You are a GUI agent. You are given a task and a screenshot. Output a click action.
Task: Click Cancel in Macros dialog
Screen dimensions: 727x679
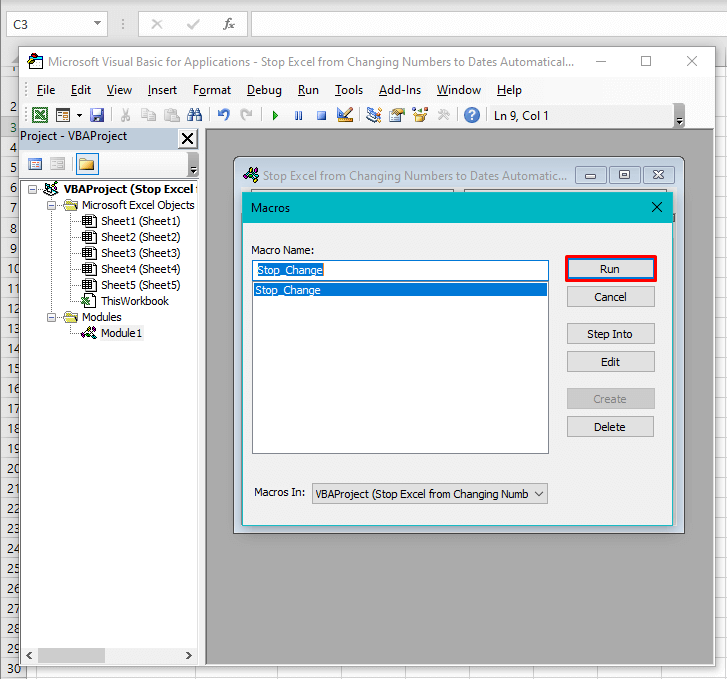point(611,297)
